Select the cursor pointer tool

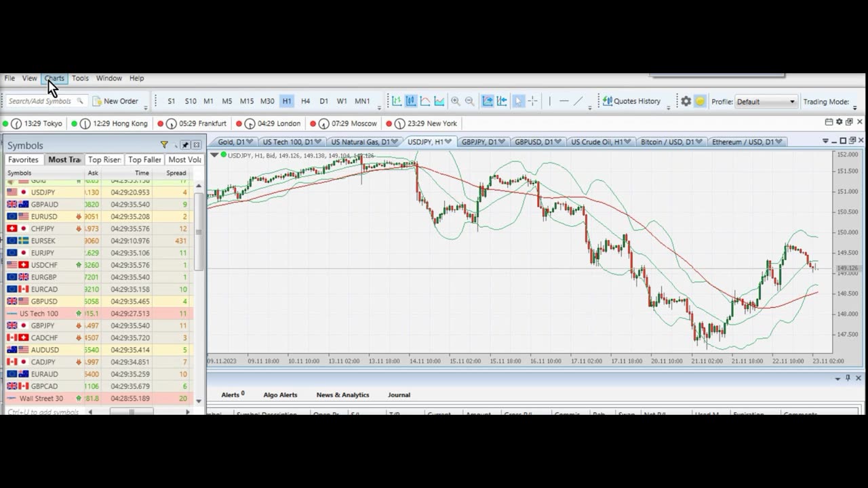(518, 101)
